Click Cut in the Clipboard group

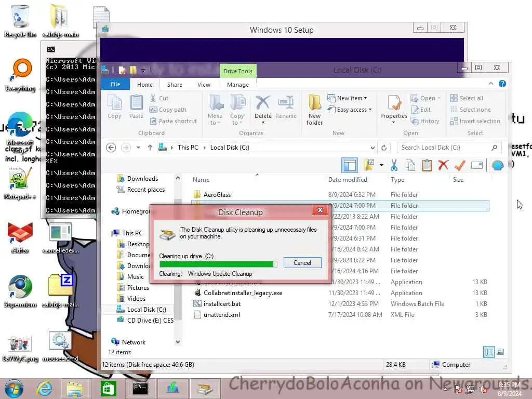(159, 98)
